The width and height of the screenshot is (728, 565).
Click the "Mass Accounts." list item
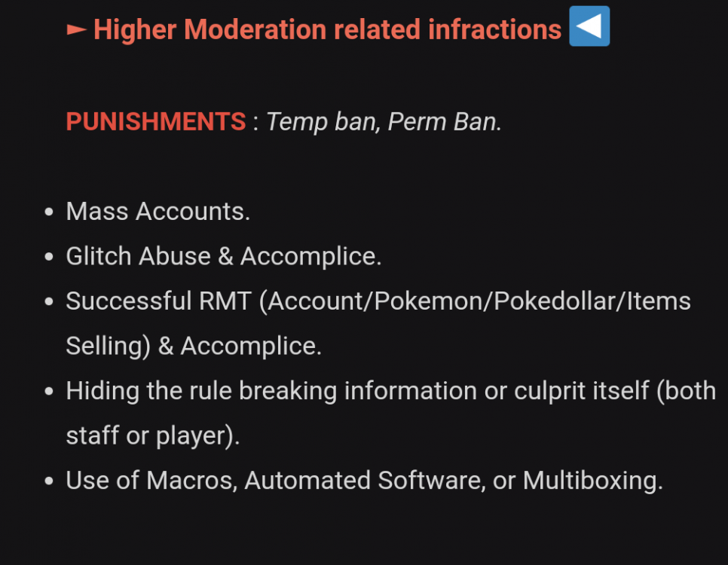[x=158, y=212]
